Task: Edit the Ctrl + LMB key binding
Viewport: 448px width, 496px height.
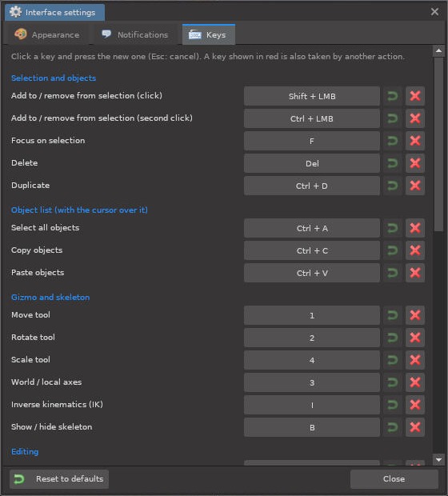Action: point(312,118)
